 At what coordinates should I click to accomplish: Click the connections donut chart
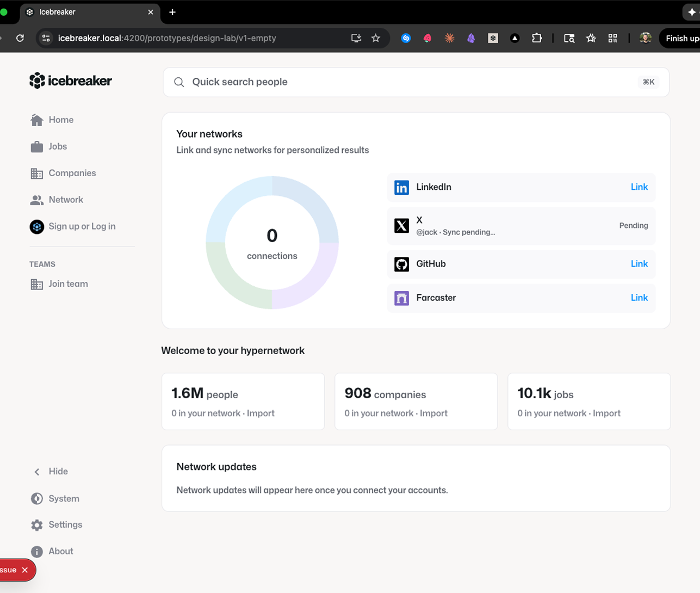pyautogui.click(x=272, y=243)
